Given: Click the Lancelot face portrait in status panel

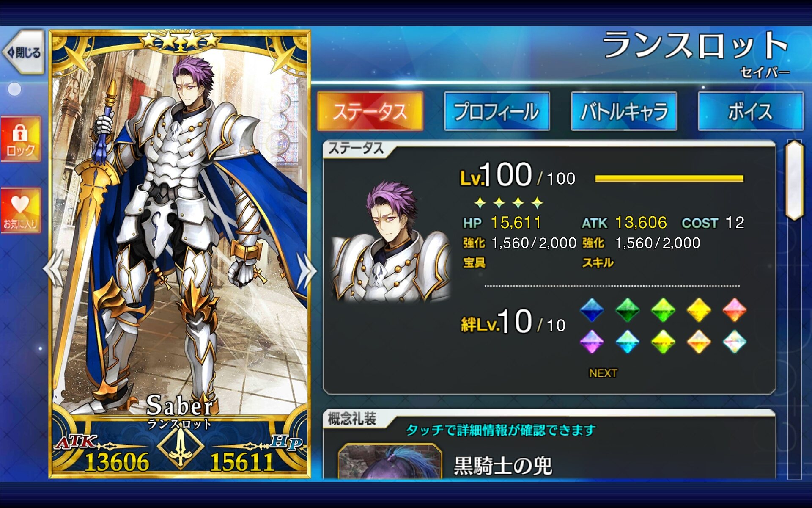Looking at the screenshot, I should click(391, 241).
